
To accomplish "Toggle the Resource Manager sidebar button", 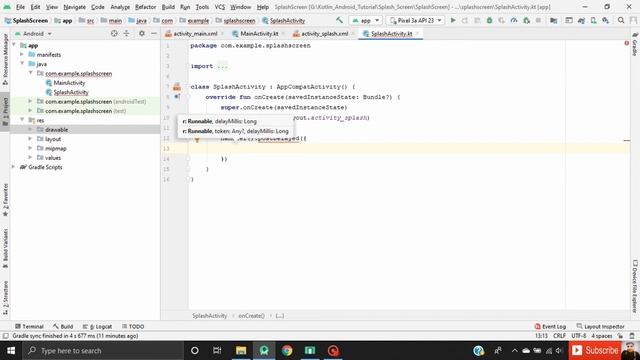I will [x=5, y=60].
